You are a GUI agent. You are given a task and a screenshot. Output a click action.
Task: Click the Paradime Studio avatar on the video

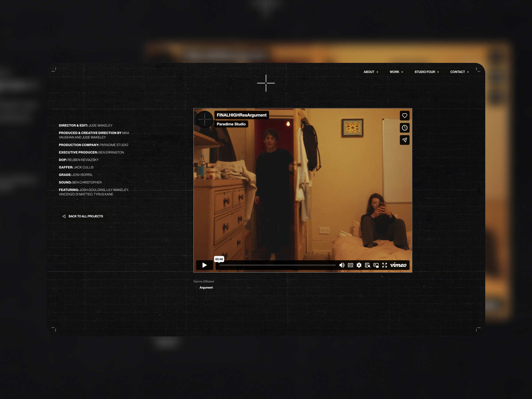click(205, 119)
